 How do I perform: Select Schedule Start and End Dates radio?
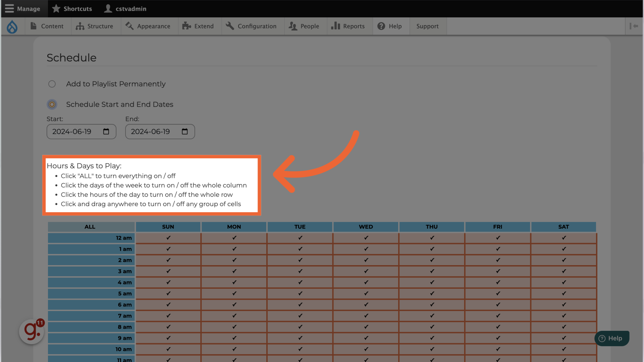tap(52, 105)
